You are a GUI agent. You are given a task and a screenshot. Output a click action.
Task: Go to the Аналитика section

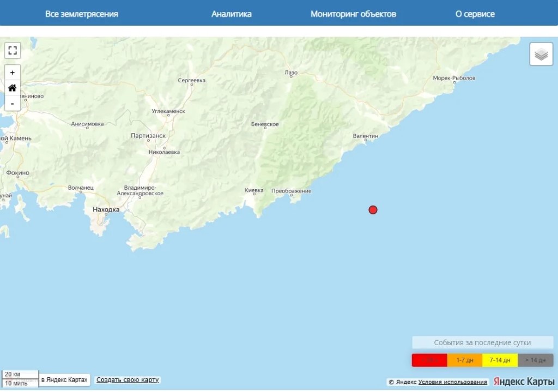pyautogui.click(x=232, y=14)
